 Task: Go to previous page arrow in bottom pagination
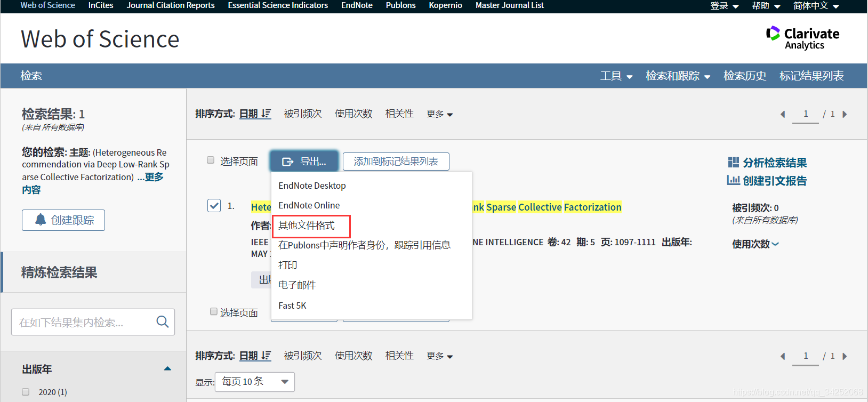point(783,356)
